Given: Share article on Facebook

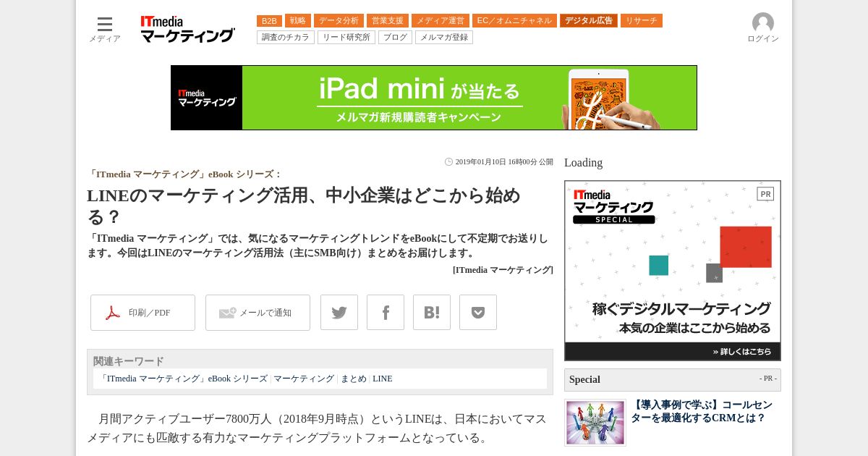Looking at the screenshot, I should (386, 313).
